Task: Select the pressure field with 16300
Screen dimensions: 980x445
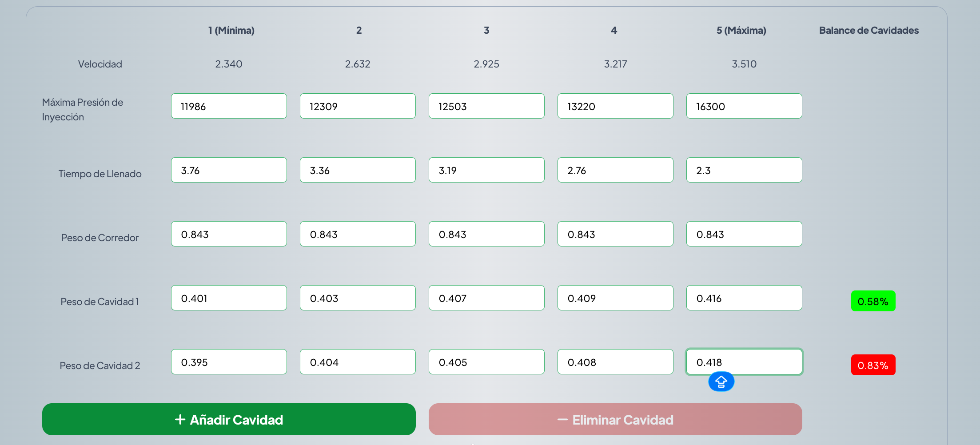Action: (x=744, y=106)
